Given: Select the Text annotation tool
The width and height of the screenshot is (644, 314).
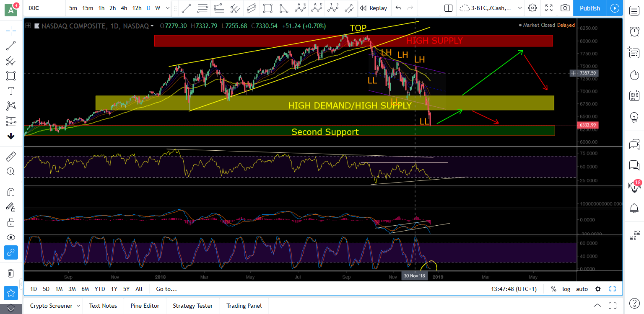Looking at the screenshot, I should 11,91.
